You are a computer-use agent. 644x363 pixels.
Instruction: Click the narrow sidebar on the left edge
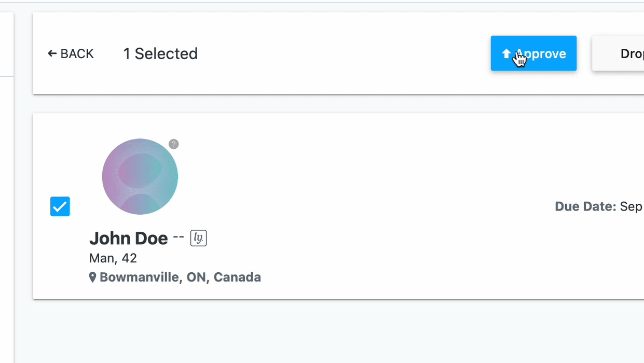point(6,181)
